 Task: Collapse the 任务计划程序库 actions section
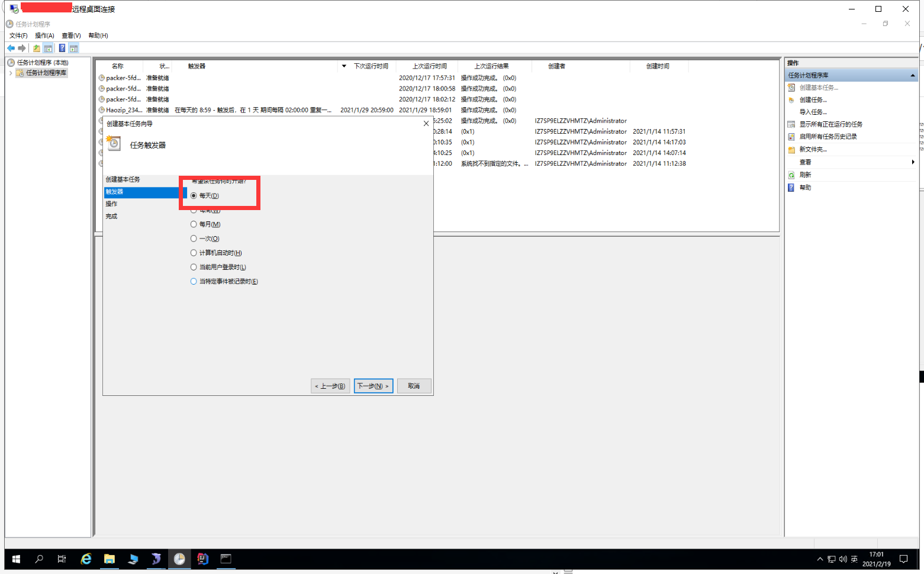pyautogui.click(x=913, y=75)
